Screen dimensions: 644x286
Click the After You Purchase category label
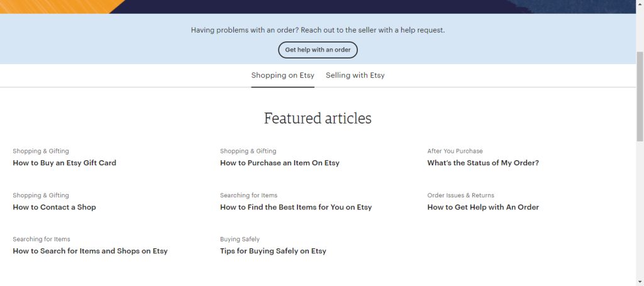click(x=455, y=151)
